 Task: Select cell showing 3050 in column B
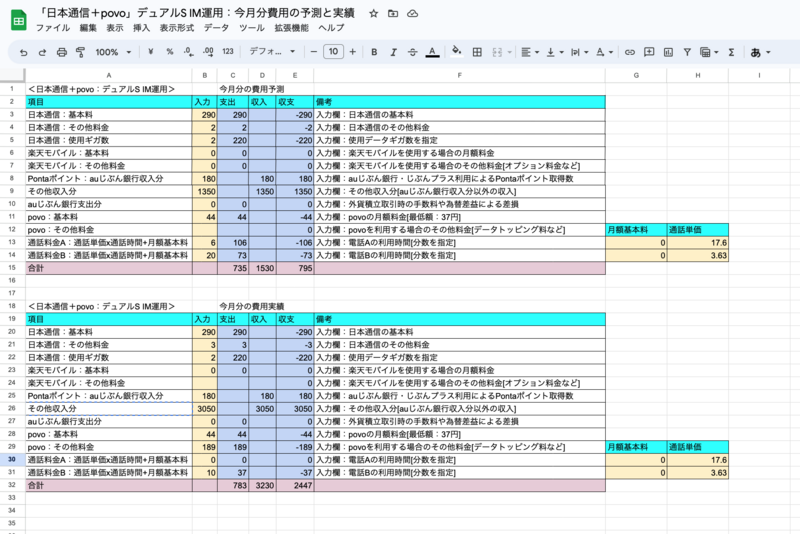[x=205, y=409]
